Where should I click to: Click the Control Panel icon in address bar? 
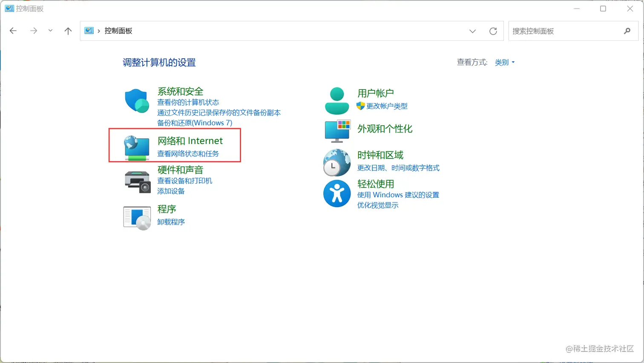(89, 31)
